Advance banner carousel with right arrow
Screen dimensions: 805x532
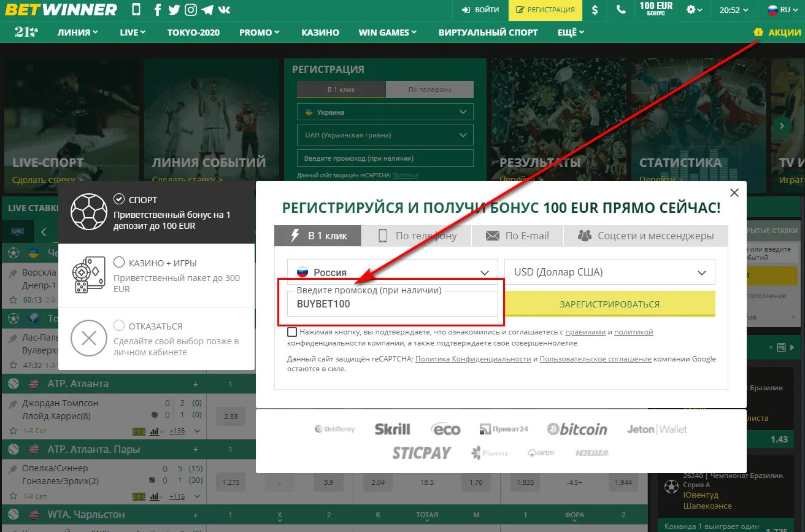pos(782,126)
